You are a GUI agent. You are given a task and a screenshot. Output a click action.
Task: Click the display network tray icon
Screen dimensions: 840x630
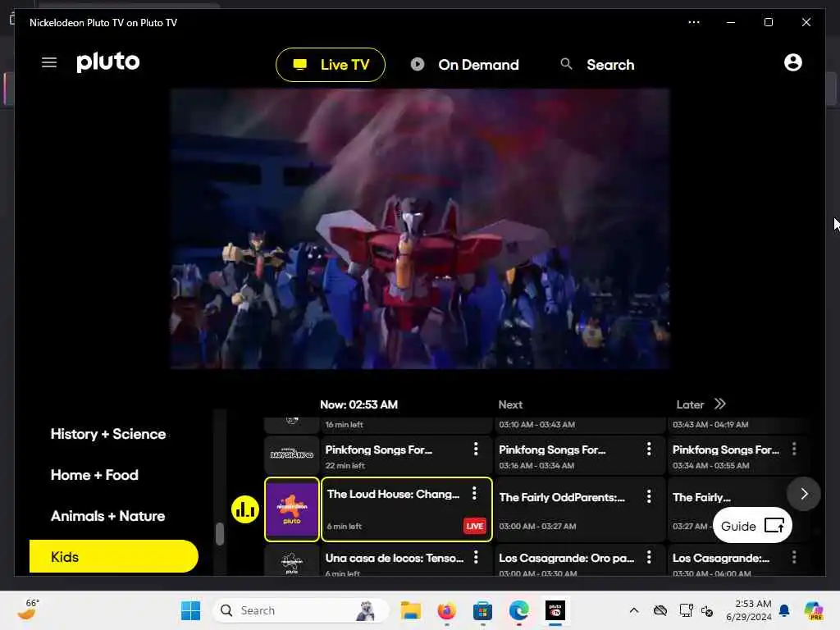(686, 610)
